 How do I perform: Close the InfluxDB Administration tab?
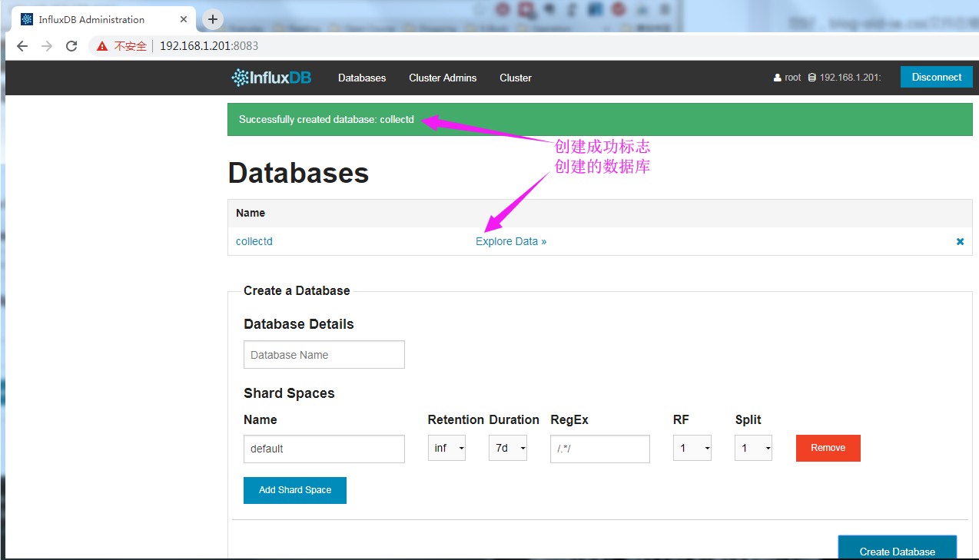(x=184, y=19)
